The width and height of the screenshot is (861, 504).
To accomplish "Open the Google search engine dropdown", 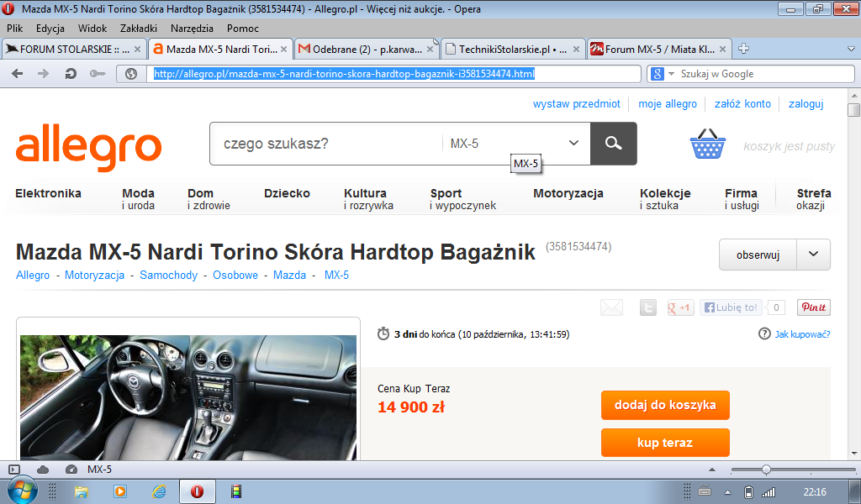I will tap(671, 74).
